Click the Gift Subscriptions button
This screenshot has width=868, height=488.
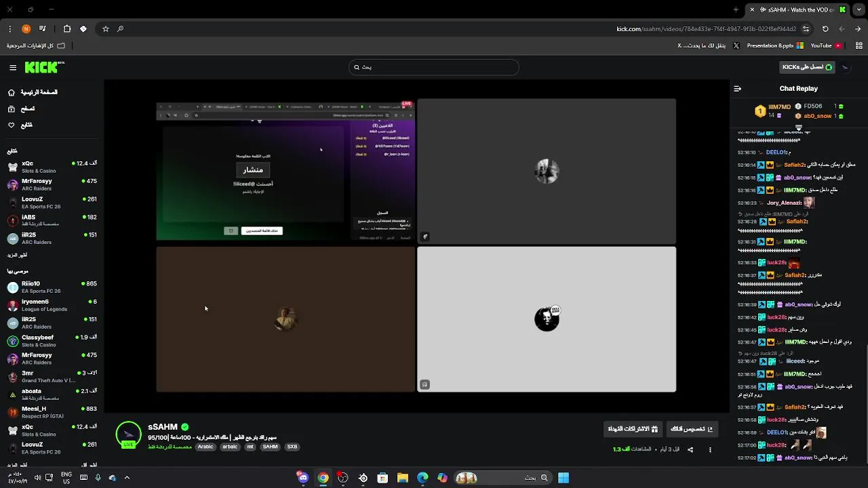click(x=633, y=429)
